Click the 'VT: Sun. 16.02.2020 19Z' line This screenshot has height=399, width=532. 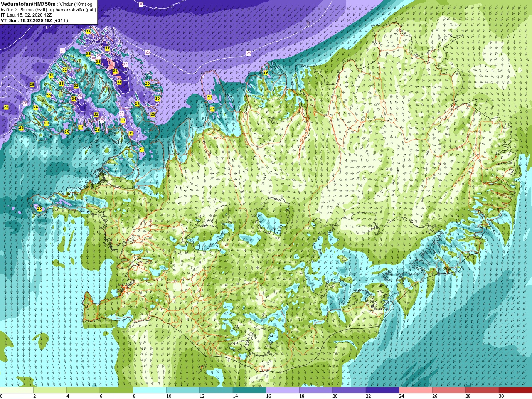point(27,20)
